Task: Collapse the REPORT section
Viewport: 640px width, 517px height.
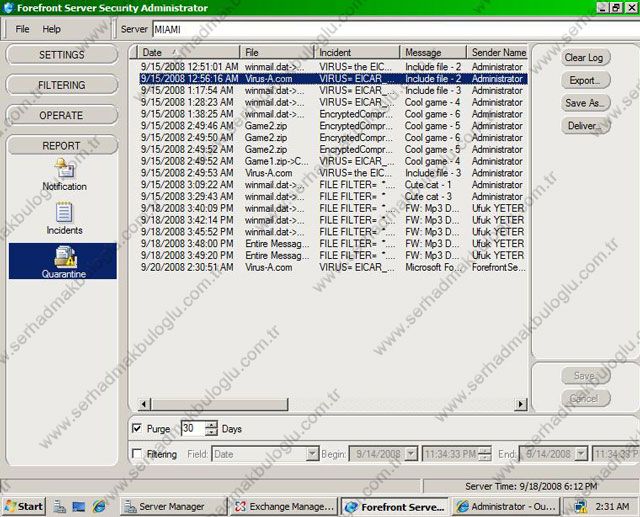Action: [62, 145]
